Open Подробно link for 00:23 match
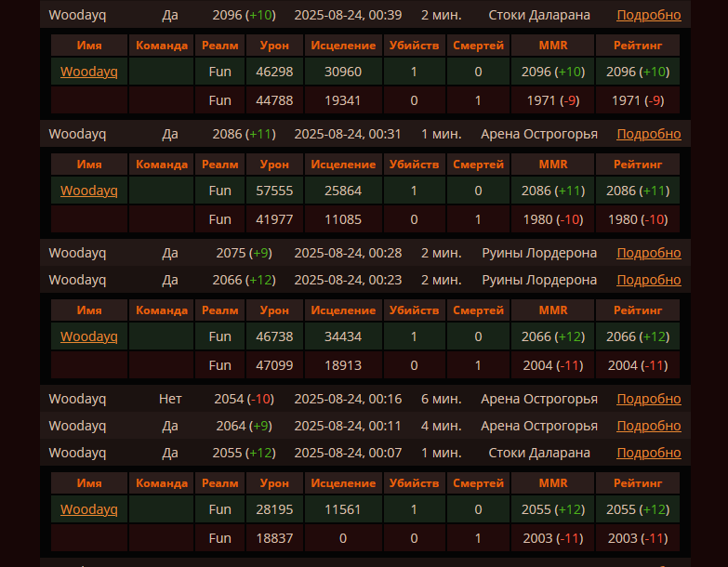 (649, 280)
